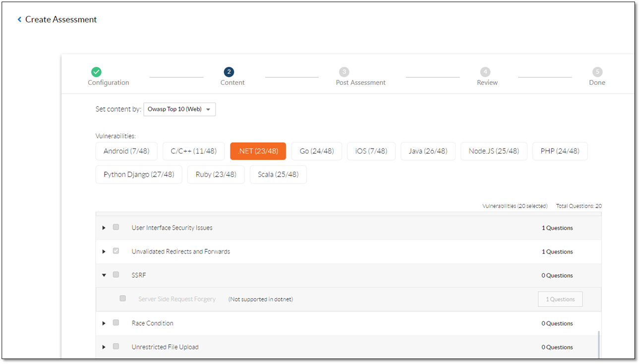The image size is (640, 364).
Task: Expand the Race Condition row
Action: click(104, 323)
